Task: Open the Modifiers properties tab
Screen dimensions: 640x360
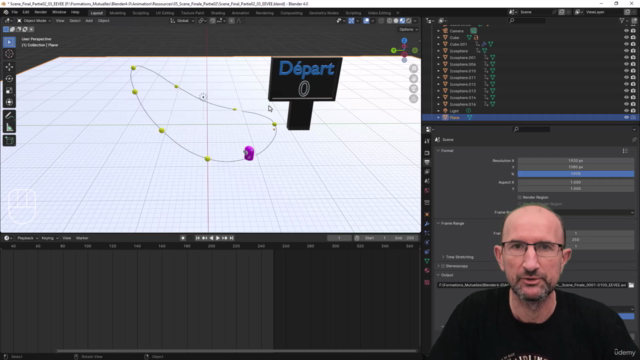Action: click(x=427, y=224)
